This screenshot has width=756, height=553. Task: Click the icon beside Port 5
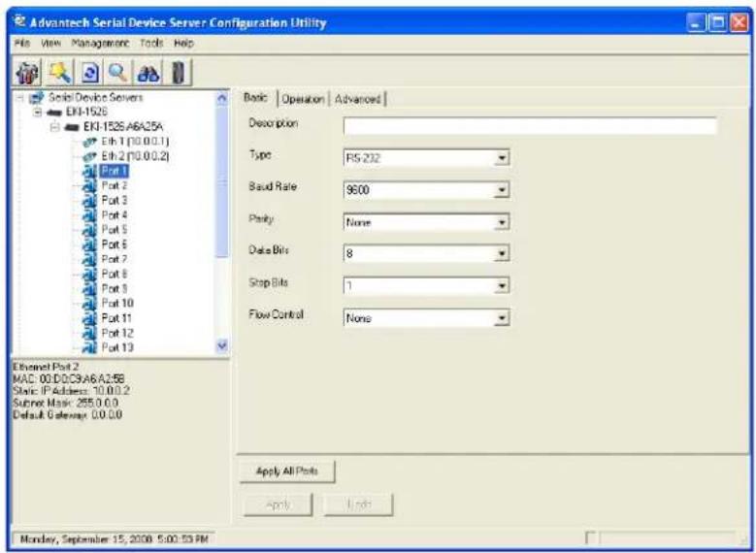click(89, 230)
